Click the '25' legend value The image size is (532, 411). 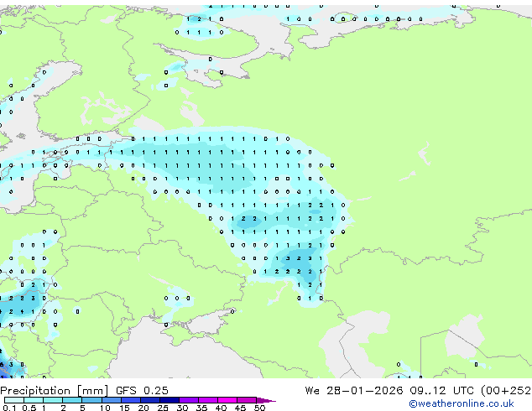coord(163,408)
